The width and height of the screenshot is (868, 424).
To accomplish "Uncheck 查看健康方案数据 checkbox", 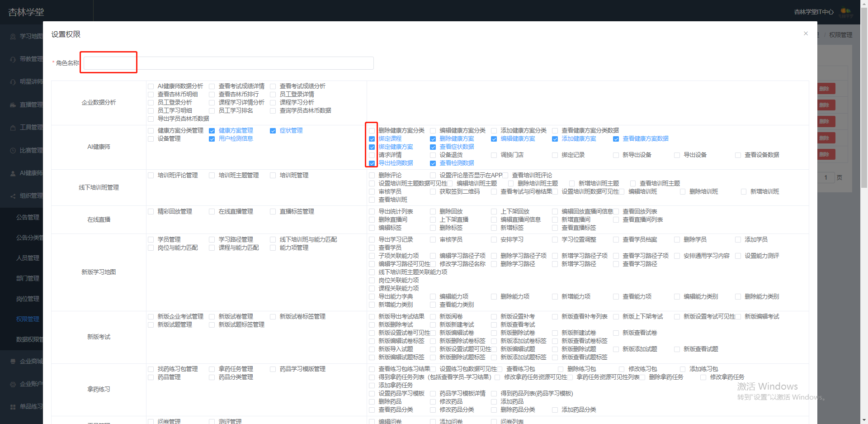I will tap(616, 139).
